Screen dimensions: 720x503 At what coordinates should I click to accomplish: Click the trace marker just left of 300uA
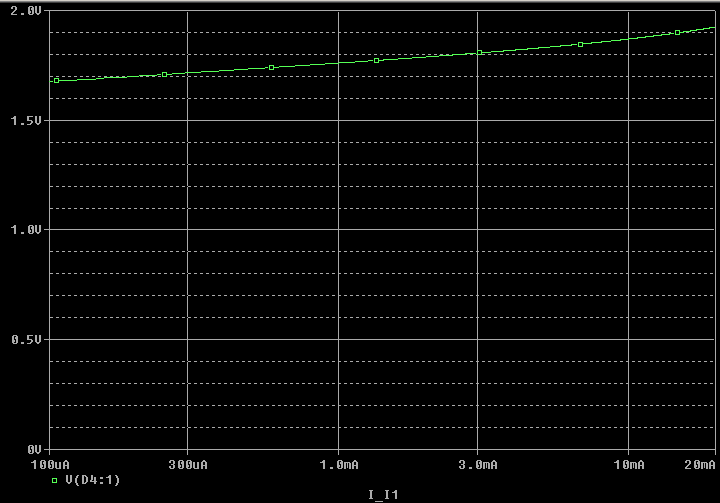(x=164, y=74)
